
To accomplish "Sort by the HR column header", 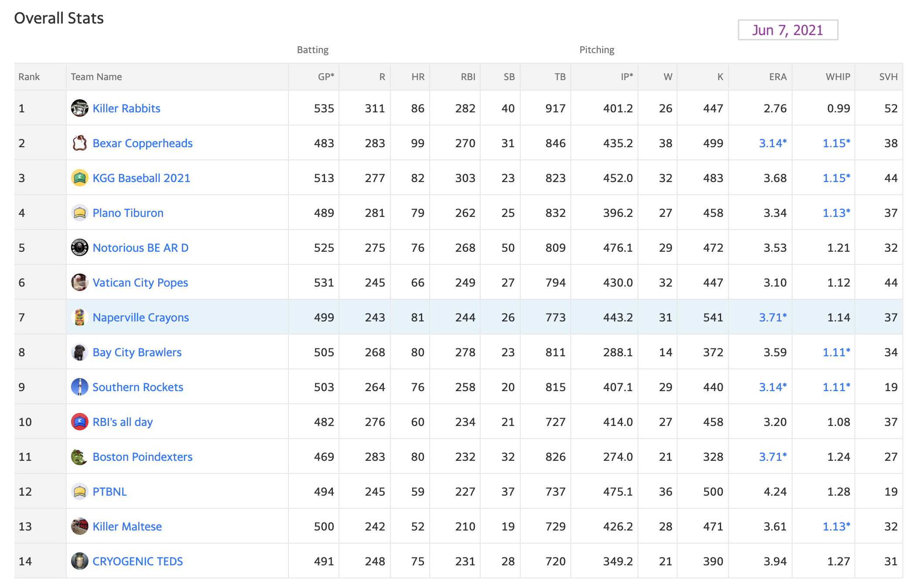I will (x=418, y=77).
